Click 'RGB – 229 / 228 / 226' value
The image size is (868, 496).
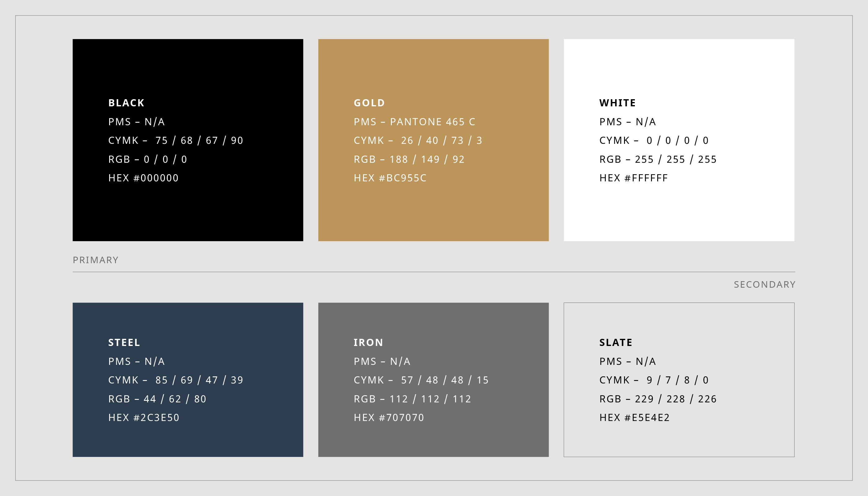tap(658, 399)
